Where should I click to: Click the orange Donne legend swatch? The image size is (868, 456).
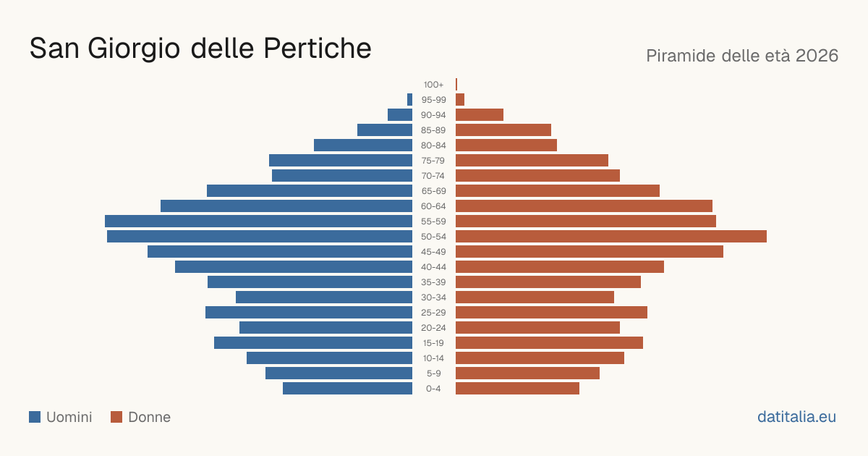(116, 417)
